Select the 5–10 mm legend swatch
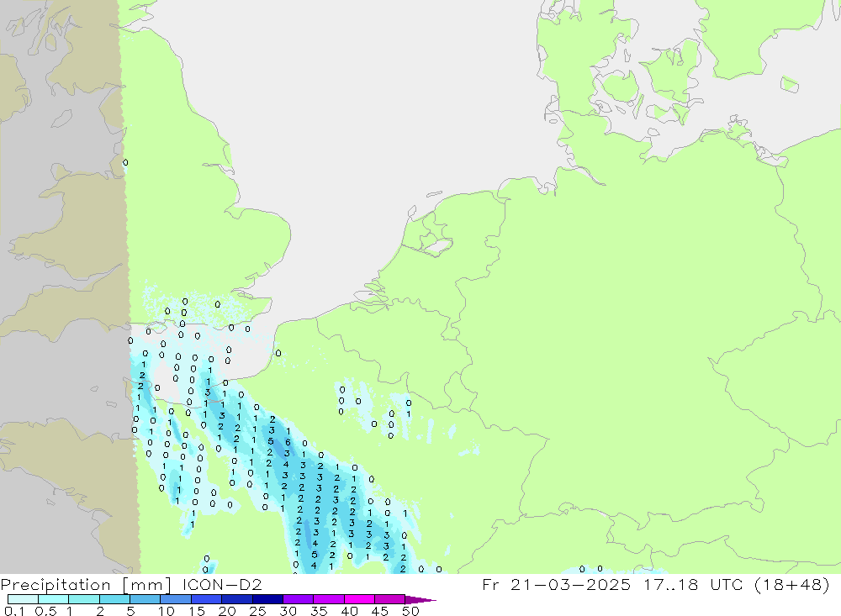The image size is (841, 616). click(145, 599)
